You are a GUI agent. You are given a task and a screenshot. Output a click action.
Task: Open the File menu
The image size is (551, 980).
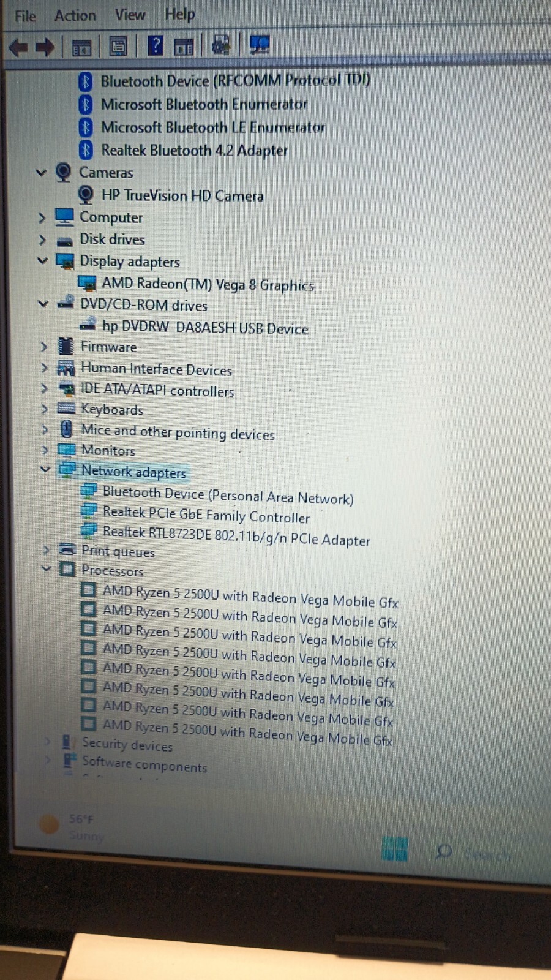(x=25, y=16)
